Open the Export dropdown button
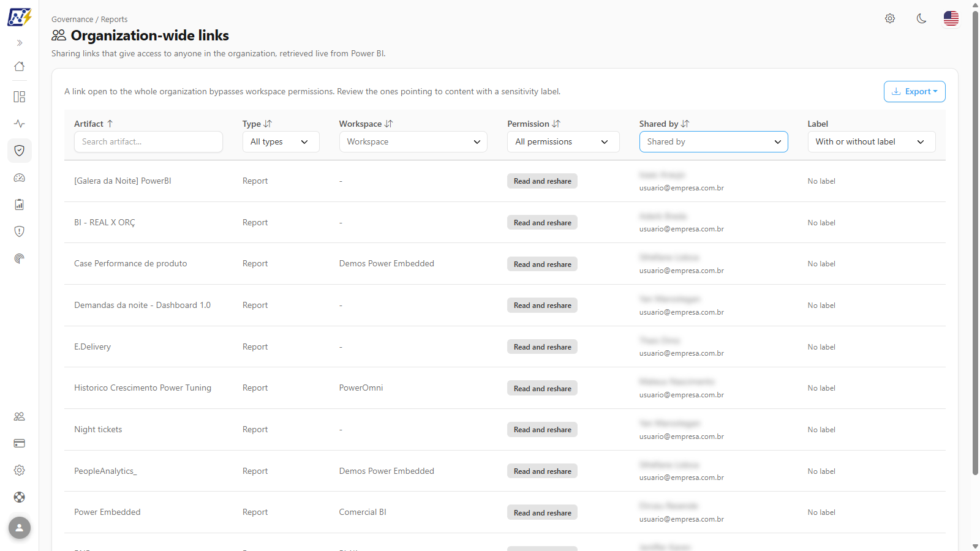 coord(914,91)
